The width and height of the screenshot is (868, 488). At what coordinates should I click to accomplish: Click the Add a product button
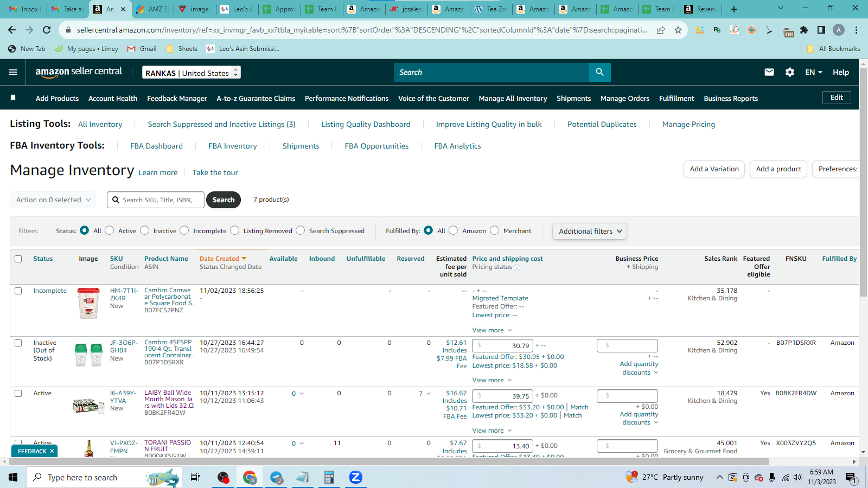pyautogui.click(x=778, y=169)
